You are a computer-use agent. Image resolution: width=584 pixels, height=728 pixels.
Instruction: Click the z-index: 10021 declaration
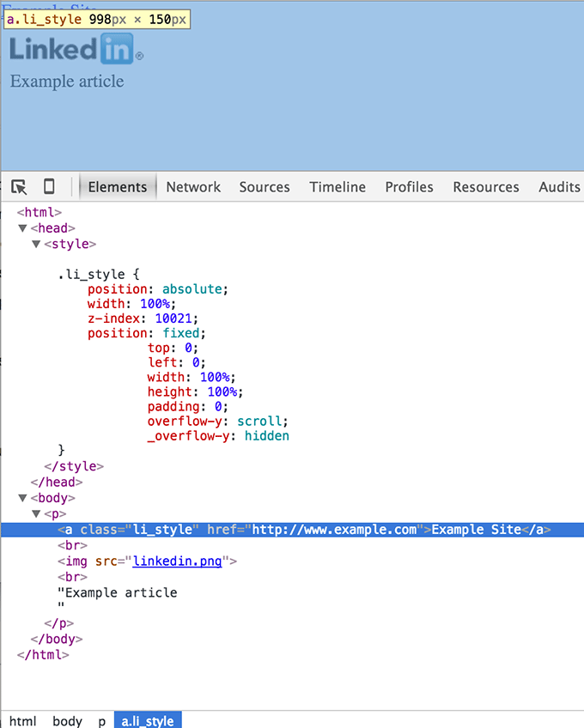tap(143, 318)
